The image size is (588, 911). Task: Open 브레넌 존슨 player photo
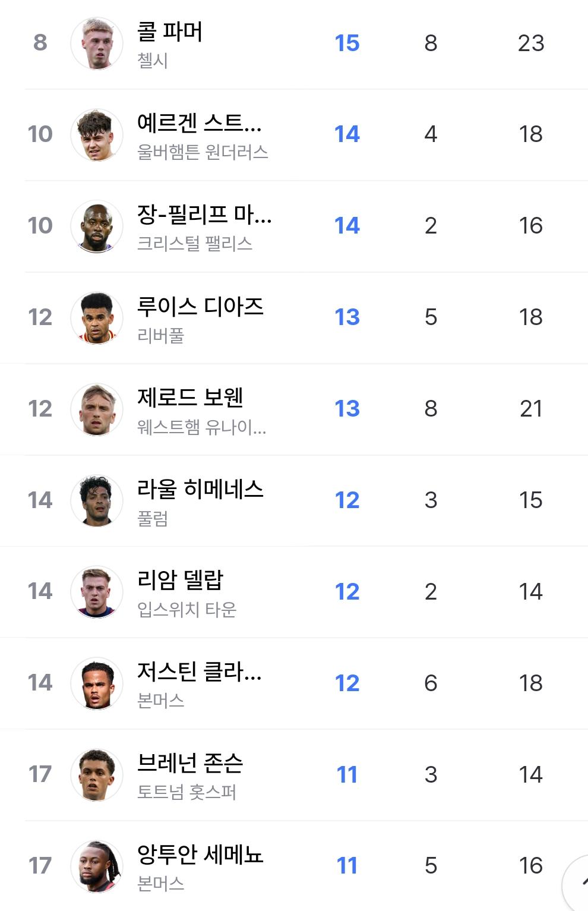click(x=97, y=775)
